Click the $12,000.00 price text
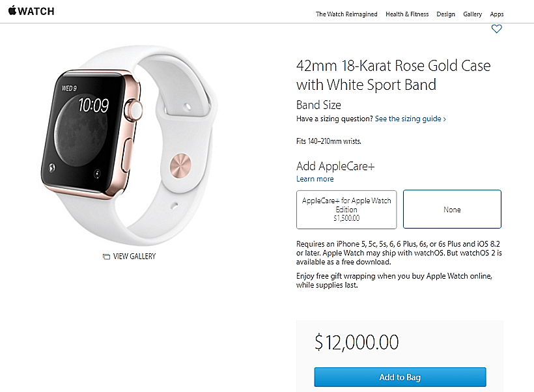The image size is (534, 392). 356,343
